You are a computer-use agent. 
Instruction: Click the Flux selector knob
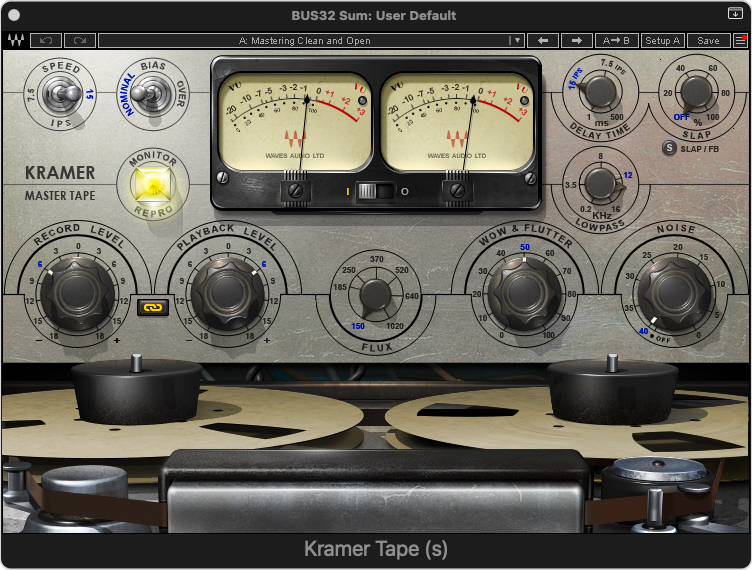click(376, 296)
